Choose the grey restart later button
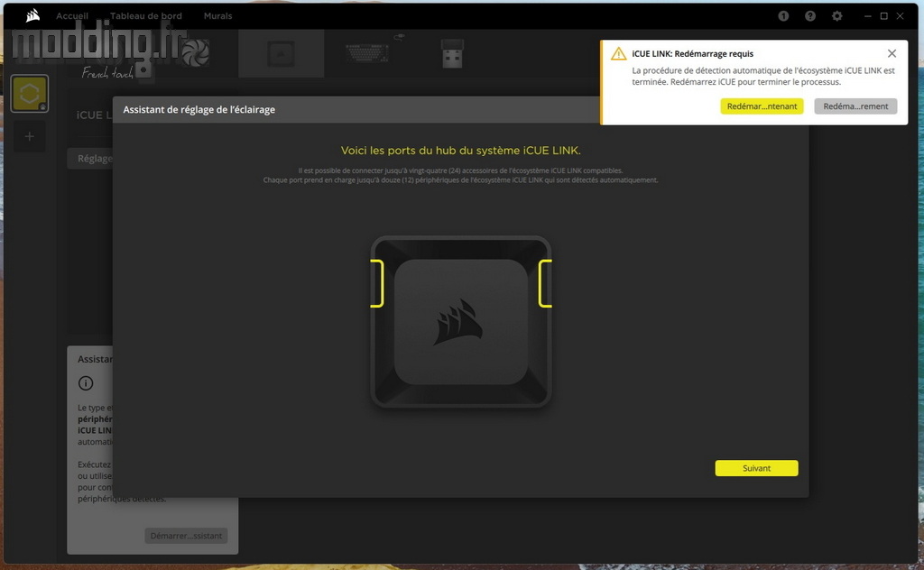Screen dimensions: 924x570 (855, 106)
